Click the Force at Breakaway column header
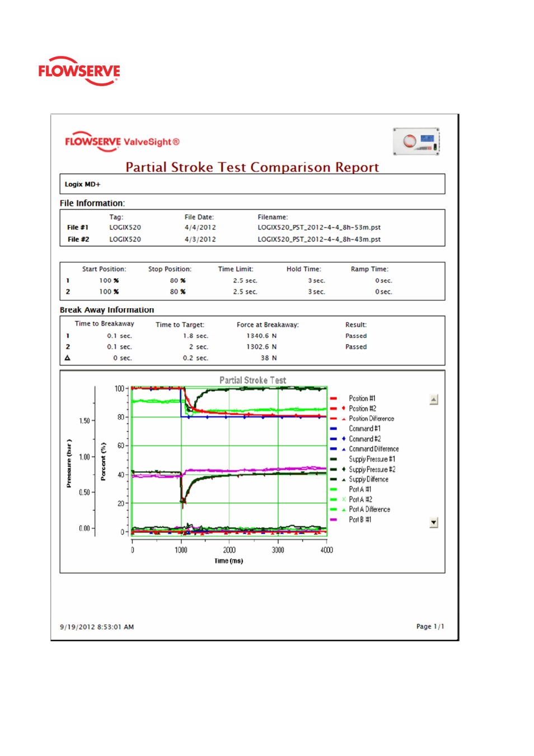The height and width of the screenshot is (756, 534). 268,325
